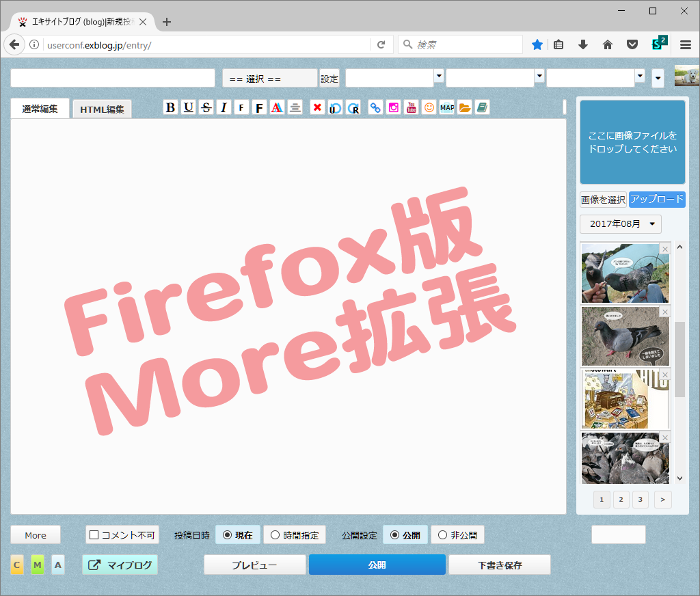Click the redo R arrow icon
This screenshot has height=596, width=700.
pyautogui.click(x=353, y=107)
